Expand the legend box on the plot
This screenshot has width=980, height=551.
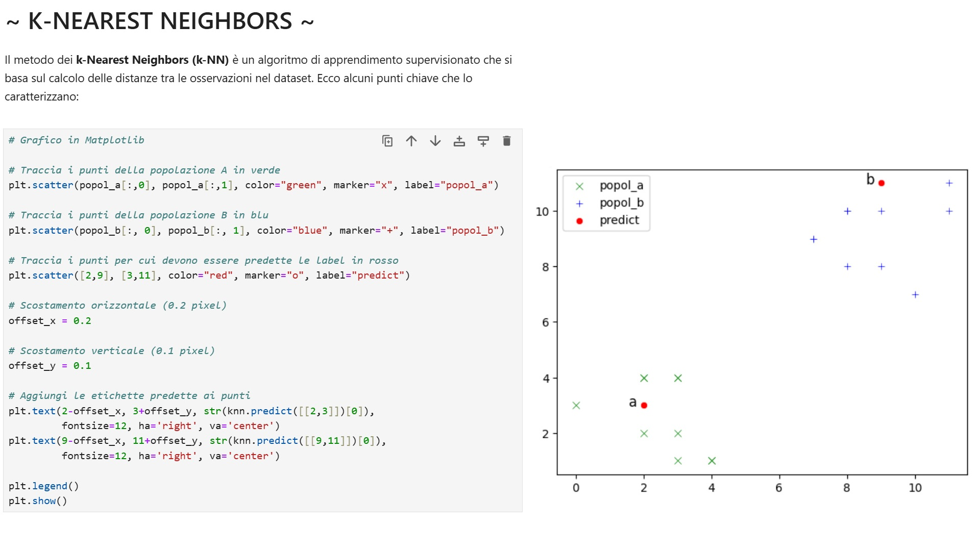(606, 203)
